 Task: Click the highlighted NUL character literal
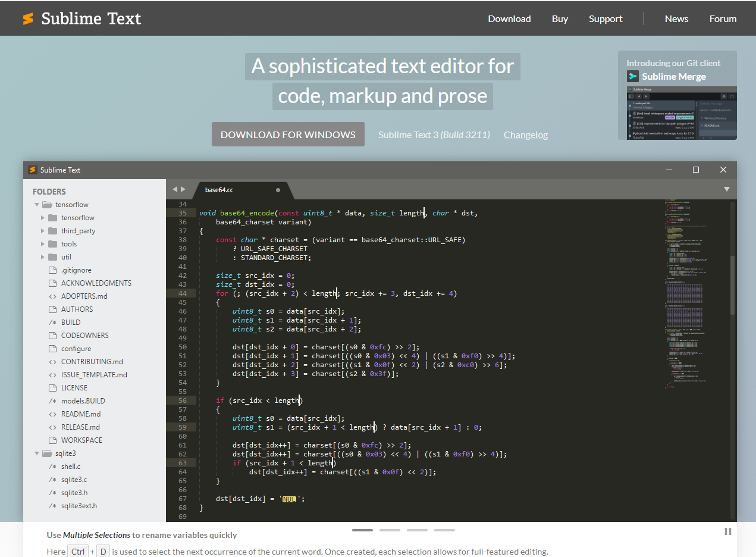(290, 499)
